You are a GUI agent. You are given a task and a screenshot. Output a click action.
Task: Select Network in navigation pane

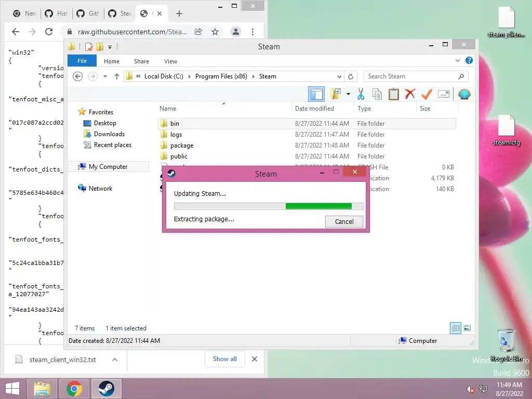pyautogui.click(x=100, y=188)
